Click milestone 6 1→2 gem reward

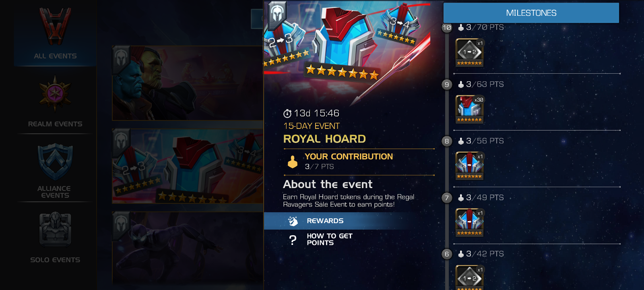click(469, 278)
